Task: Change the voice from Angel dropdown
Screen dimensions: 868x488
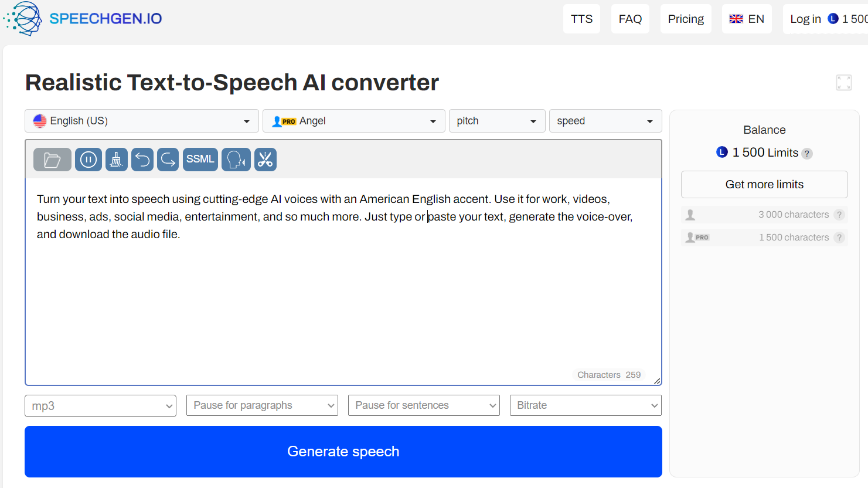Action: [353, 121]
